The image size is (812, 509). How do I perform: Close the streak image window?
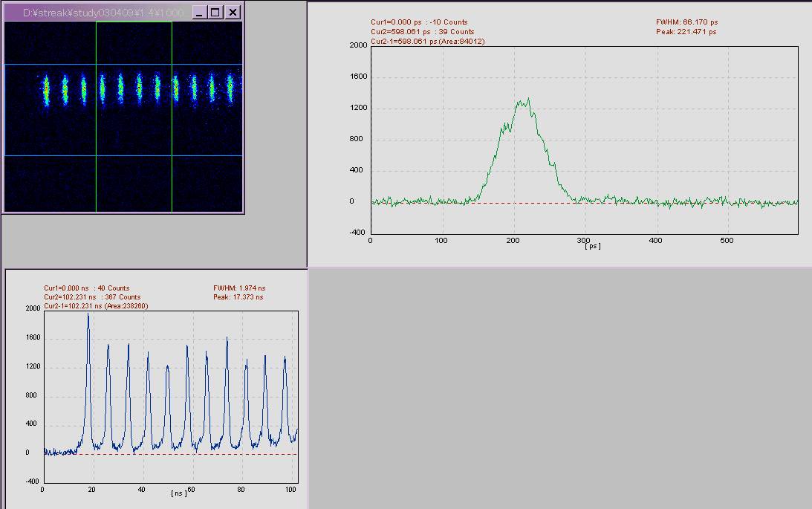coord(233,13)
